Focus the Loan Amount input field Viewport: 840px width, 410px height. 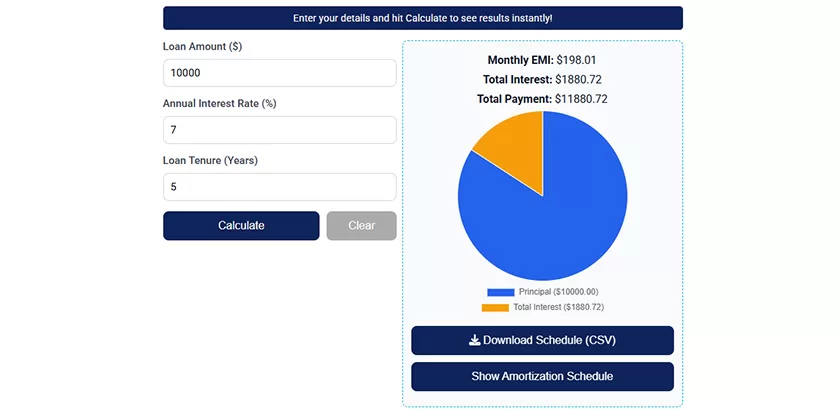click(279, 73)
